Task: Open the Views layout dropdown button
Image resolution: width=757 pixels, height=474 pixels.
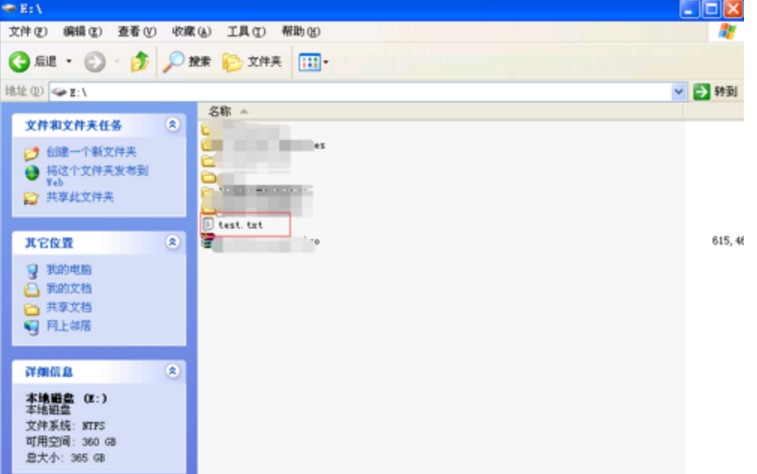Action: [313, 62]
